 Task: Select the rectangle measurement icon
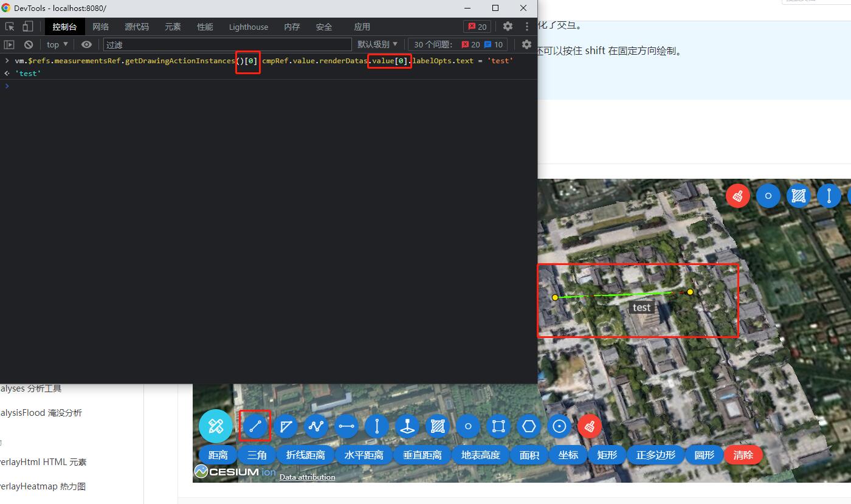(498, 426)
